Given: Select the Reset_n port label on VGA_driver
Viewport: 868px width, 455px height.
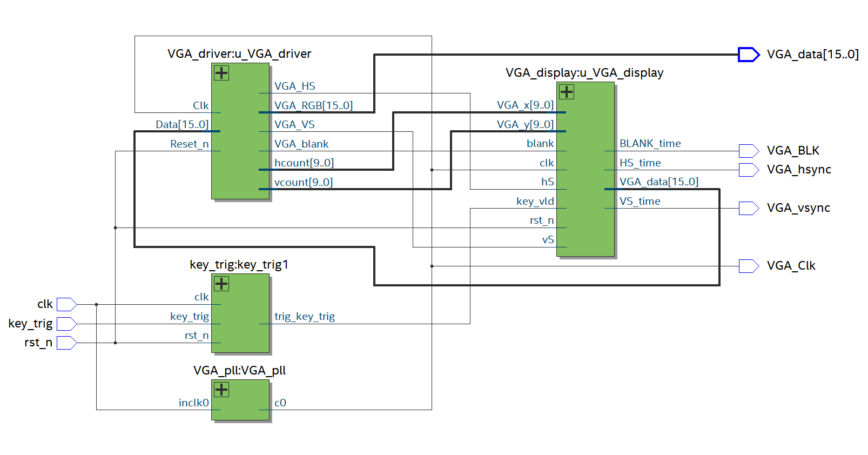Looking at the screenshot, I should point(189,144).
